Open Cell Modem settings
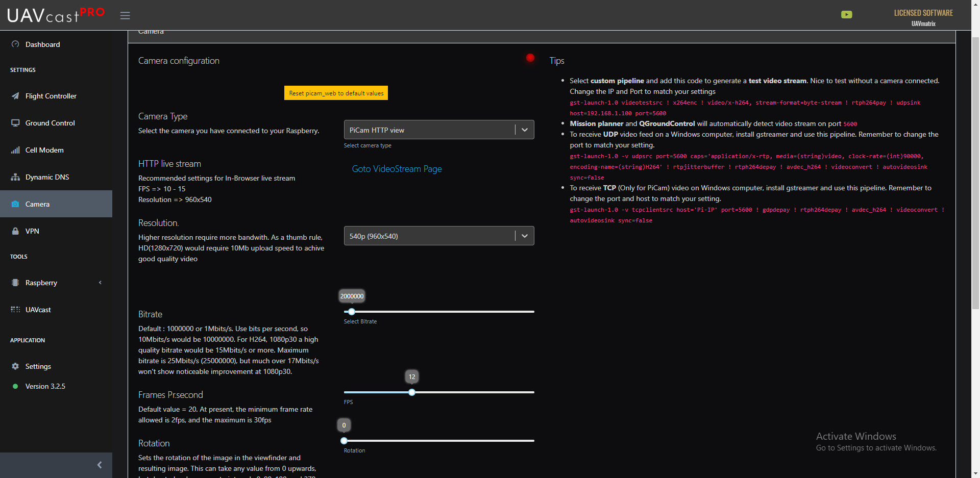980x478 pixels. pos(56,150)
